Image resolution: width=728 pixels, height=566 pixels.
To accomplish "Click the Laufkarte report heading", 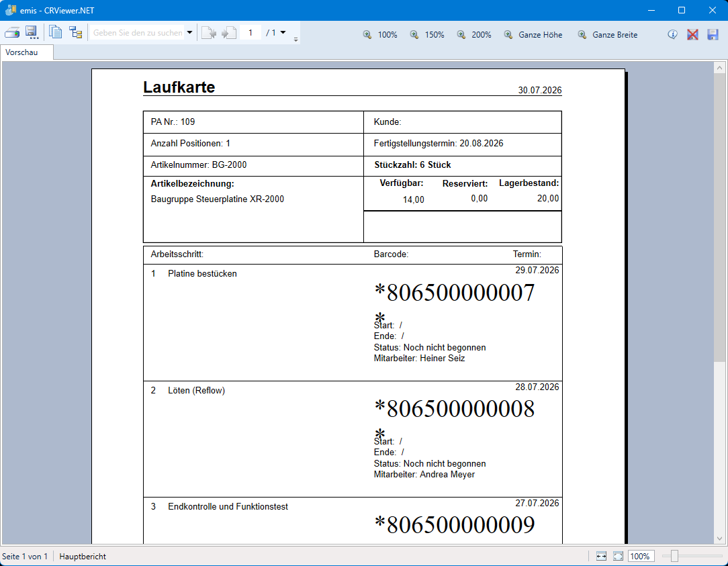I will tap(179, 87).
